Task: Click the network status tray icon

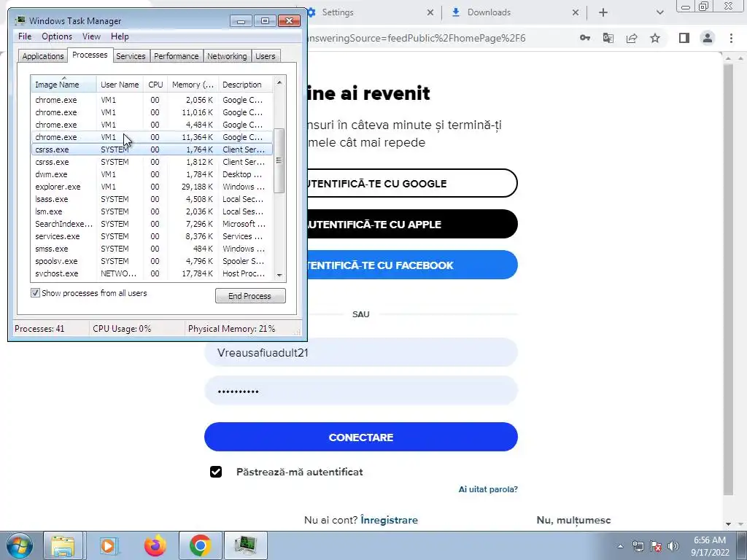Action: point(638,546)
